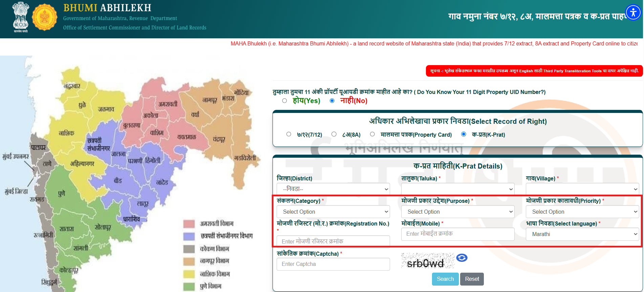The image size is (644, 292).
Task: Click the BHUMI ABHILEKH site title
Action: click(x=107, y=8)
